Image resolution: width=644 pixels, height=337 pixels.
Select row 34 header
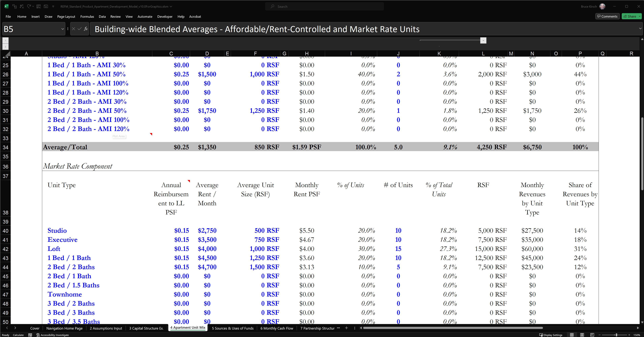(x=6, y=147)
